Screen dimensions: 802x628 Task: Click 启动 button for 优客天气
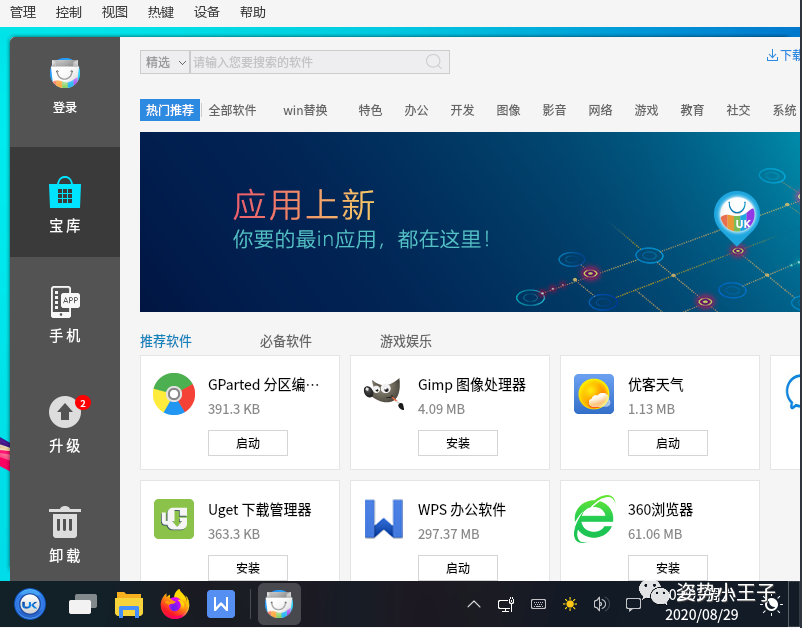click(x=668, y=443)
